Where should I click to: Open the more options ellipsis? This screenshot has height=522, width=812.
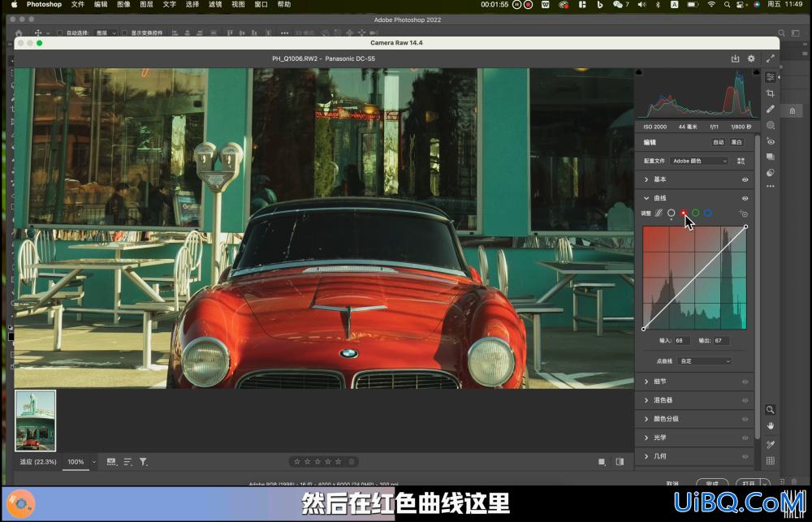[x=771, y=186]
